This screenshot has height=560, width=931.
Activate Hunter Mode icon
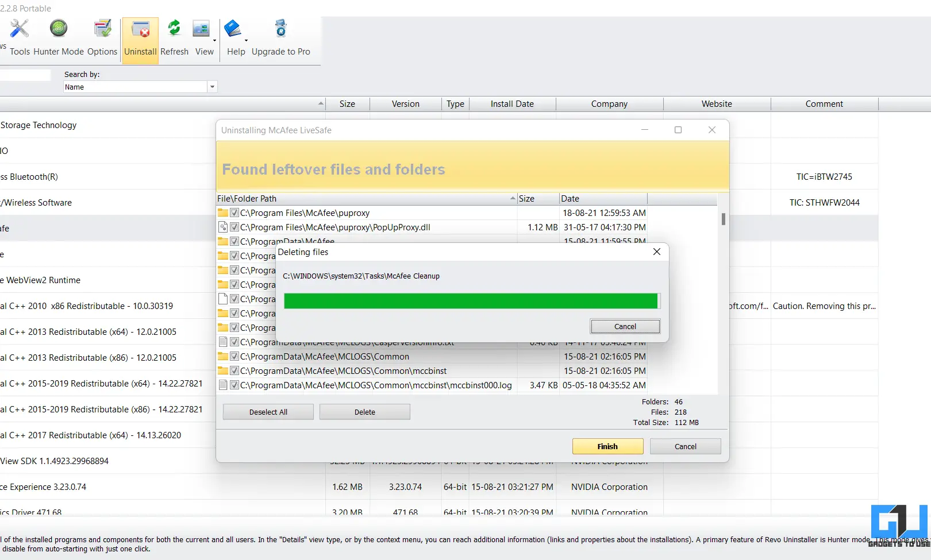[59, 28]
